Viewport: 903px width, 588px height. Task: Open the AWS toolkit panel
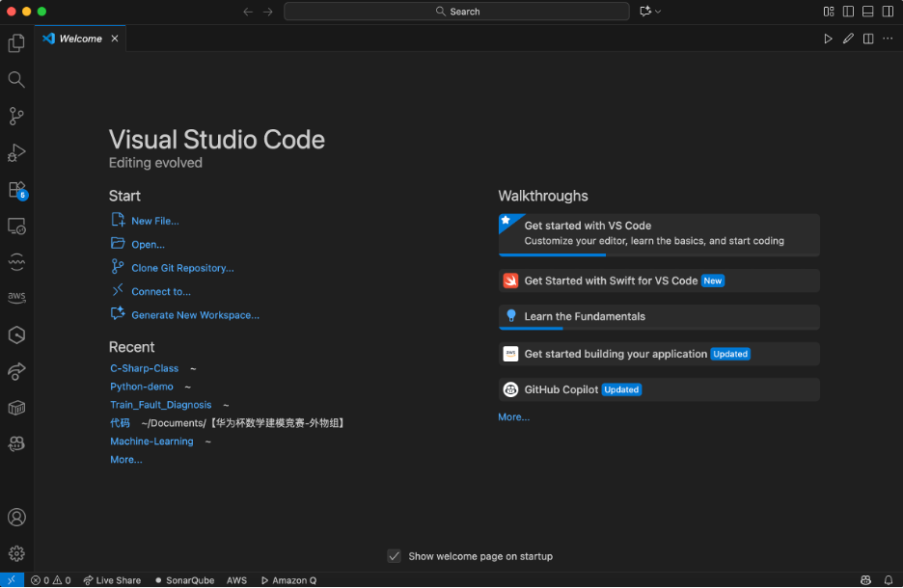[x=16, y=298]
